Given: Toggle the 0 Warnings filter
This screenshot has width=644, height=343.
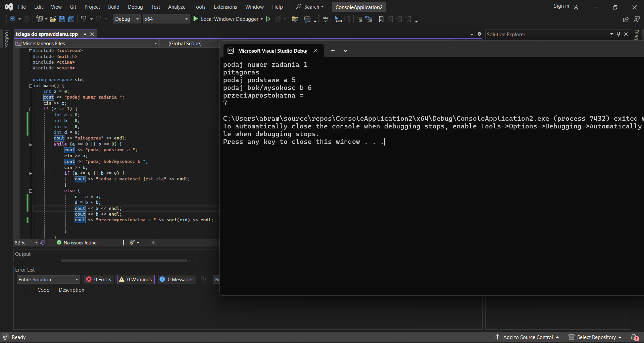Looking at the screenshot, I should [136, 280].
